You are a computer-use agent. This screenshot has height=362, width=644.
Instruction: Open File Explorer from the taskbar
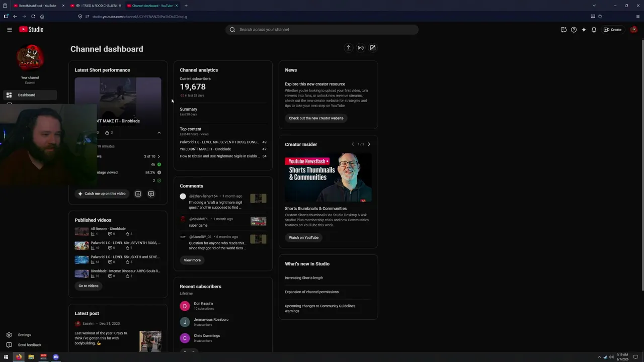point(31,357)
